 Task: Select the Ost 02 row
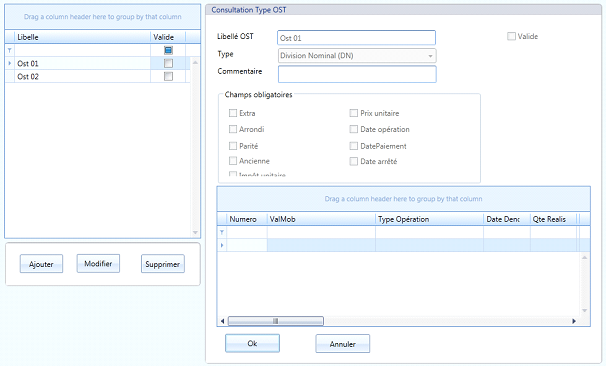tap(97, 76)
